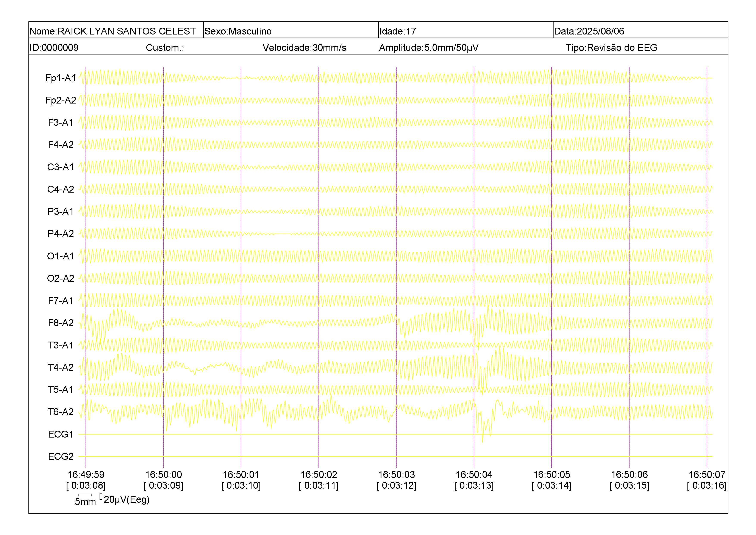Select the F3-A1 channel label
The image size is (756, 535).
tap(61, 122)
